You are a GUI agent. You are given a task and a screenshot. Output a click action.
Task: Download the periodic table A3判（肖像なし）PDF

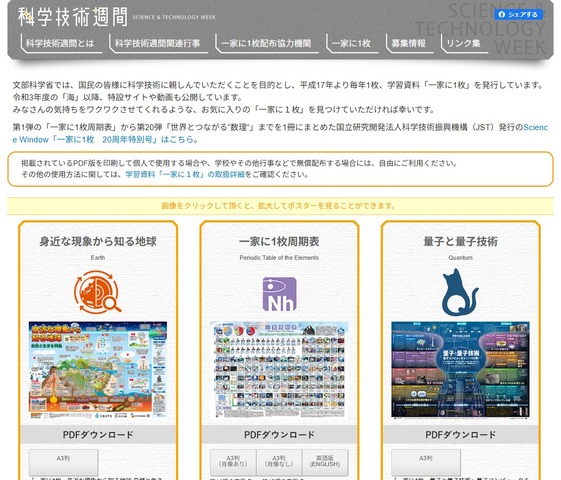[279, 461]
